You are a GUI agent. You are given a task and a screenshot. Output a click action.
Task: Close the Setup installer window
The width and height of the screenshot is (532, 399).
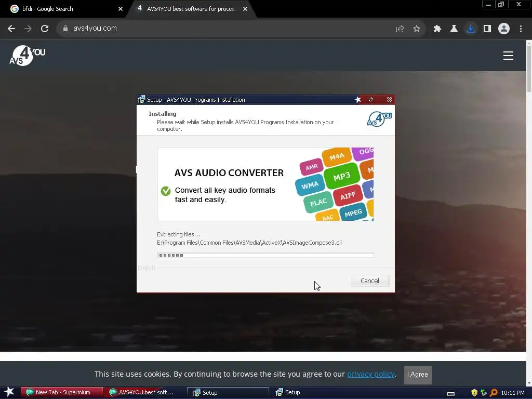click(x=389, y=100)
